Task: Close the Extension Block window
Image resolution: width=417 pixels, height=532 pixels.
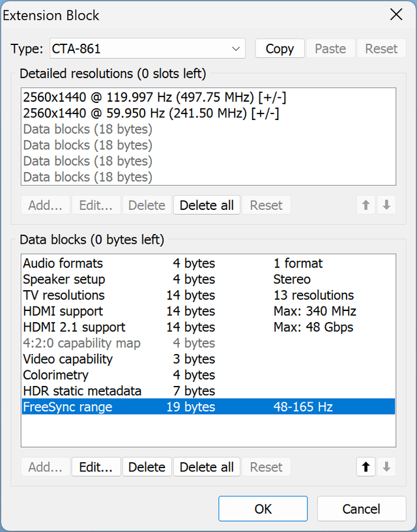Action: pyautogui.click(x=396, y=15)
